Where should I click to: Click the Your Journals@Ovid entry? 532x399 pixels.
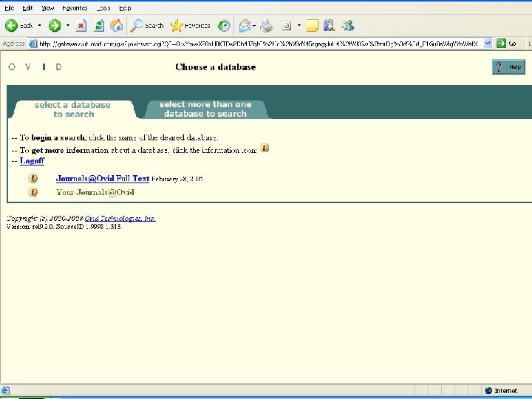point(95,192)
